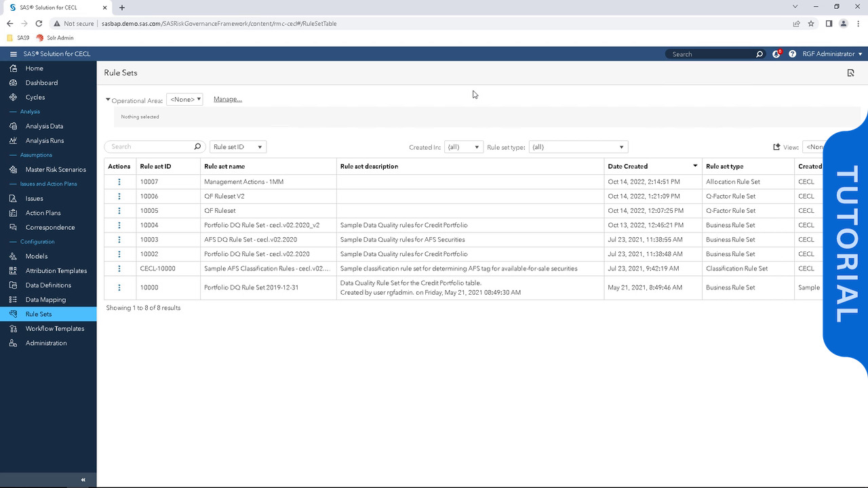Go to Data Mapping in sidebar

(x=45, y=300)
